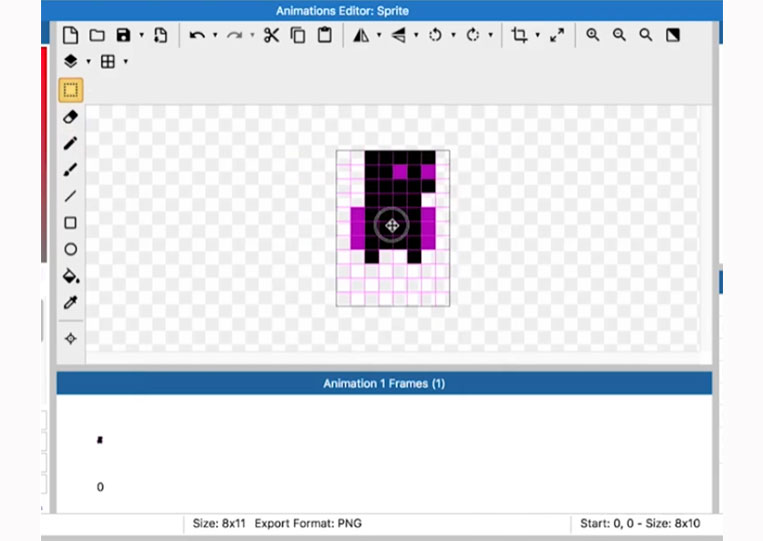Screen dimensions: 763x541
Task: Click the resize/scale arrows icon
Action: tap(557, 35)
